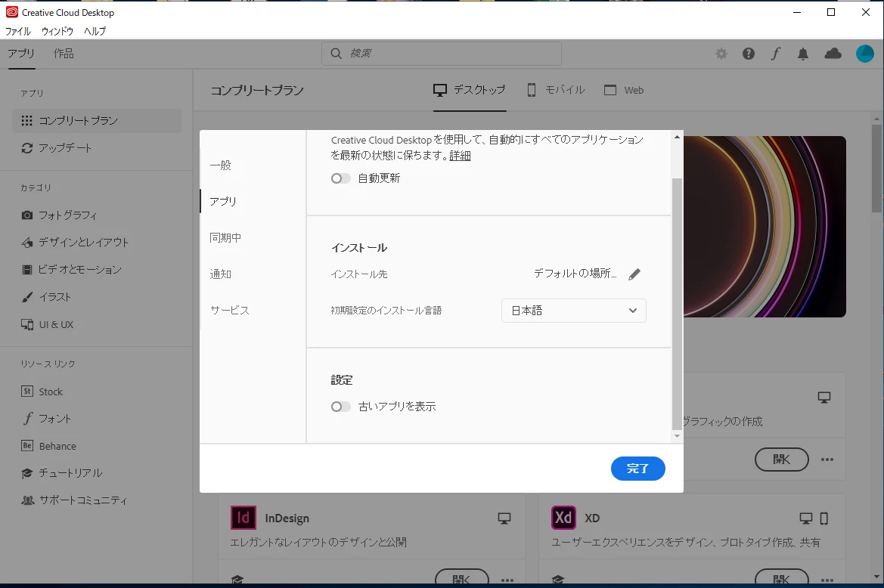Switch to the モバイル tab
This screenshot has height=588, width=884.
(556, 90)
